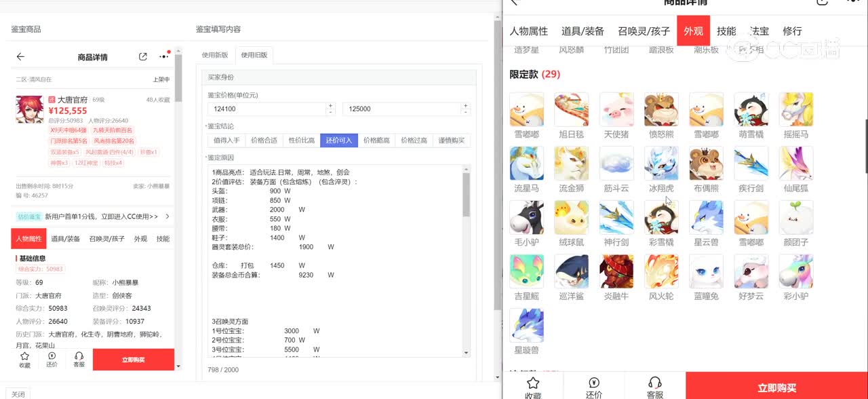The width and height of the screenshot is (868, 399).
Task: Select the 毛小驴 donkey icon
Action: pos(527,217)
